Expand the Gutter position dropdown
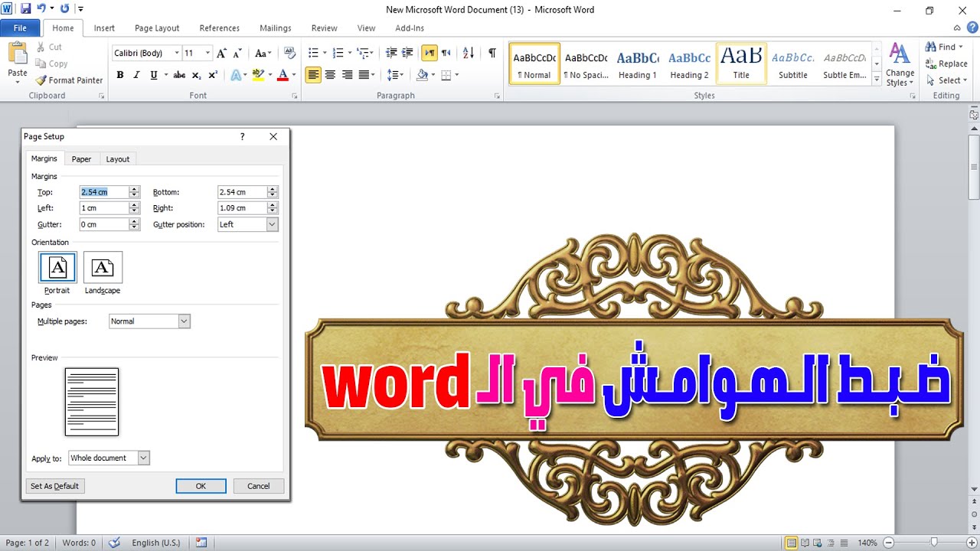The width and height of the screenshot is (980, 551). coord(272,224)
